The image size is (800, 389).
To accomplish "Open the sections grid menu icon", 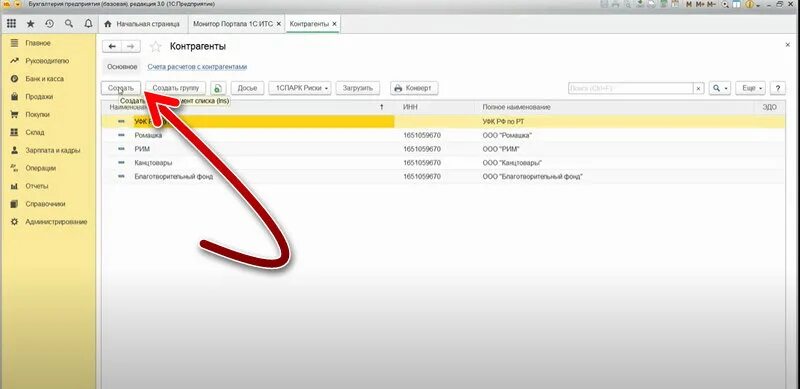I will pyautogui.click(x=11, y=23).
